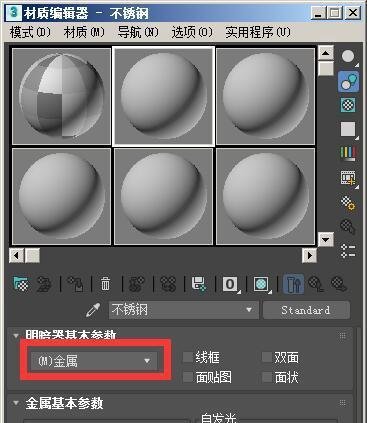The image size is (367, 423).
Task: Enable the 面贴图 checkbox
Action: click(188, 377)
